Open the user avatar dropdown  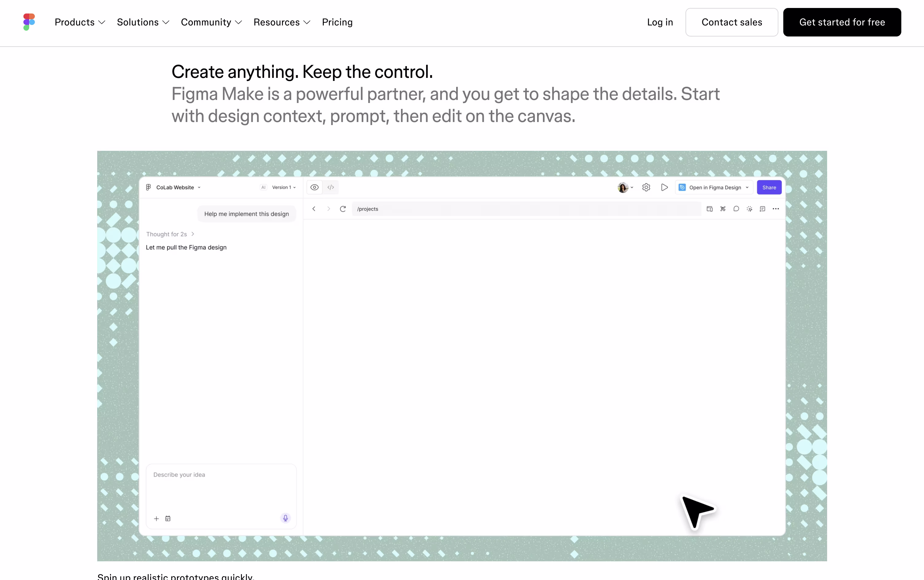pyautogui.click(x=626, y=187)
